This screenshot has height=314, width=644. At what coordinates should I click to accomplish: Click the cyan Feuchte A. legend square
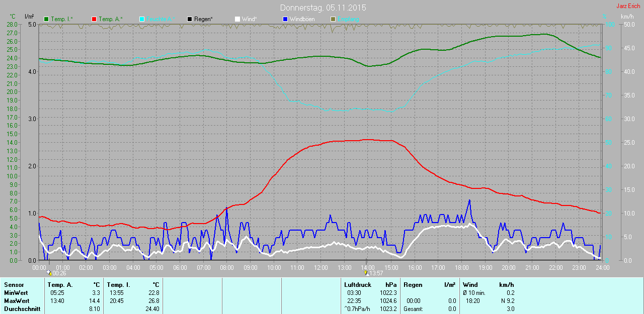click(142, 19)
